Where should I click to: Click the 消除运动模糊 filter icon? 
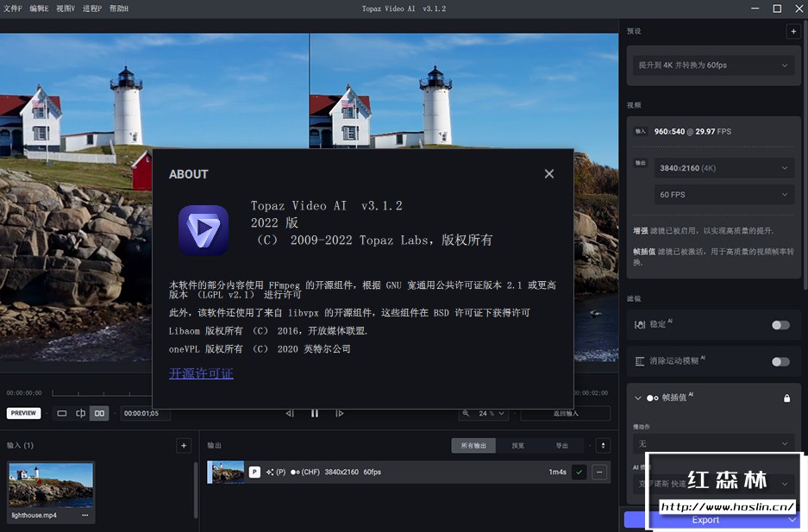[640, 361]
